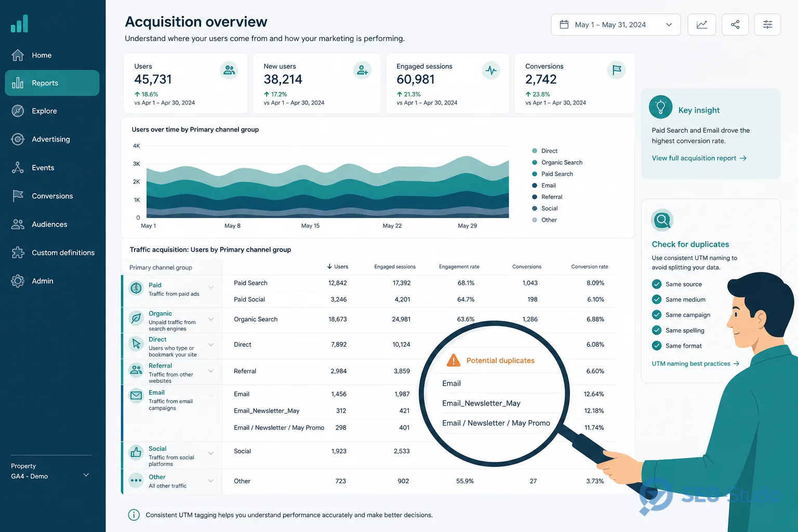Click the Organic Search users value 18,673
Screen dimensions: 798x532
[x=338, y=319]
